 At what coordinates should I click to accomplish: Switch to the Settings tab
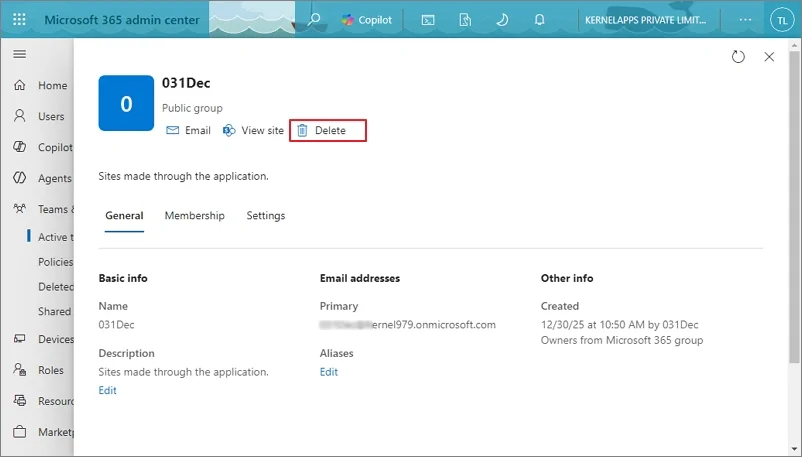(x=265, y=215)
